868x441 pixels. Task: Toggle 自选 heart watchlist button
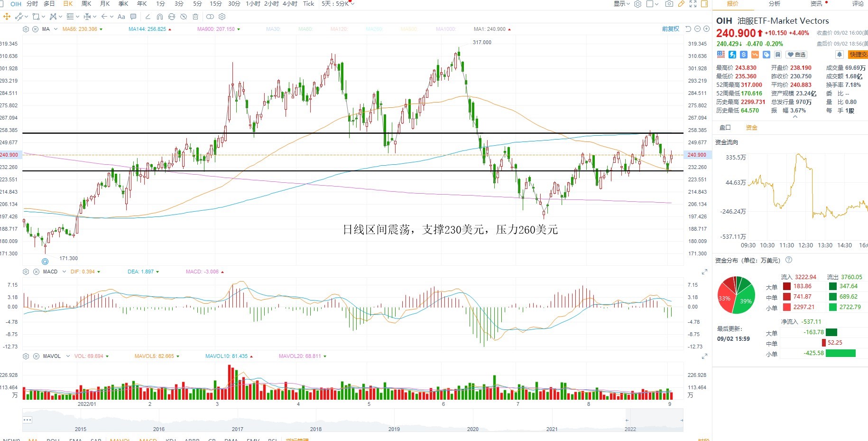point(796,55)
